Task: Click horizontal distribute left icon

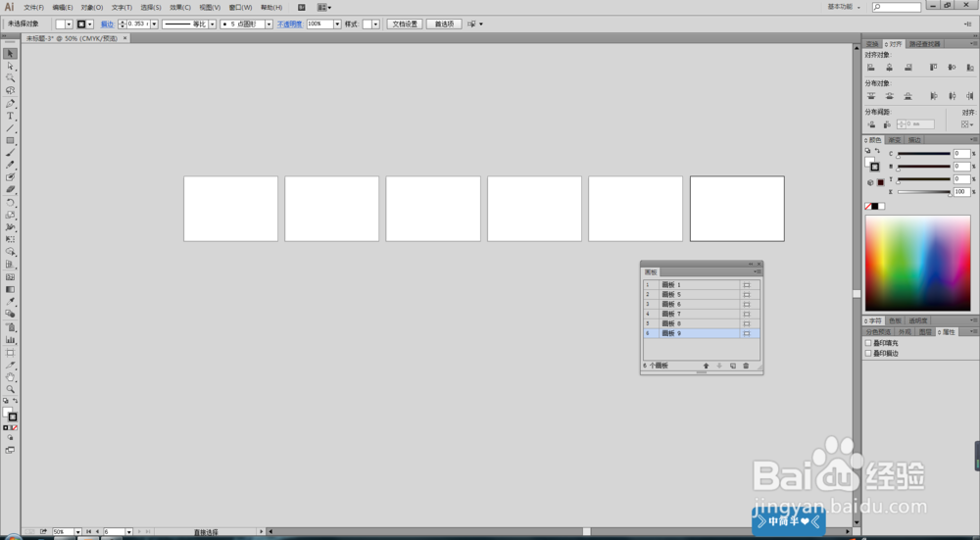Action: coord(933,96)
